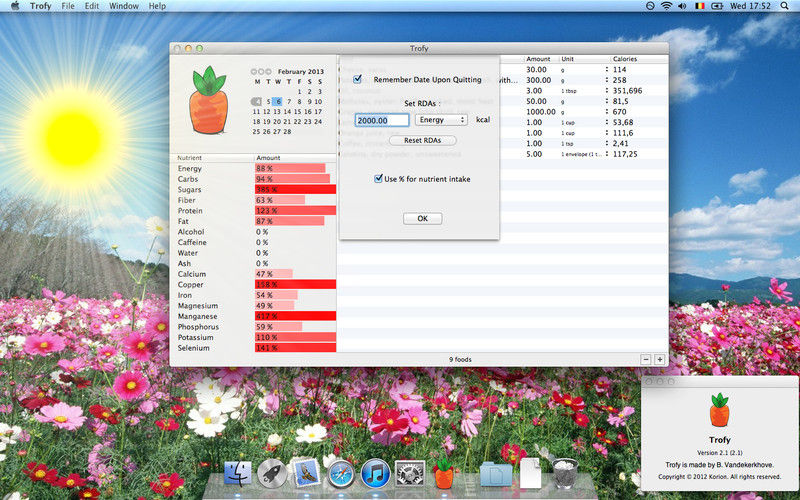Click Trofy carrot icon in dock

pos(444,472)
